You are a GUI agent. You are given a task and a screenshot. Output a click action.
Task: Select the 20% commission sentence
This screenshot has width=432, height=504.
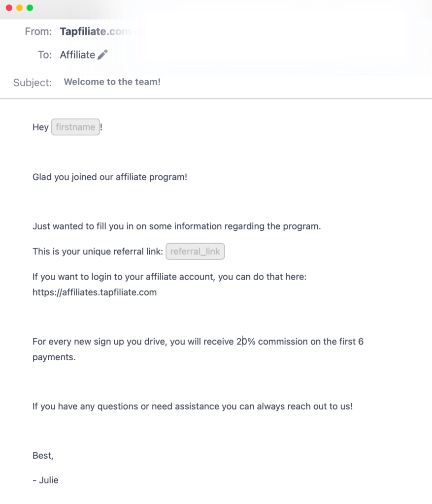click(x=197, y=341)
